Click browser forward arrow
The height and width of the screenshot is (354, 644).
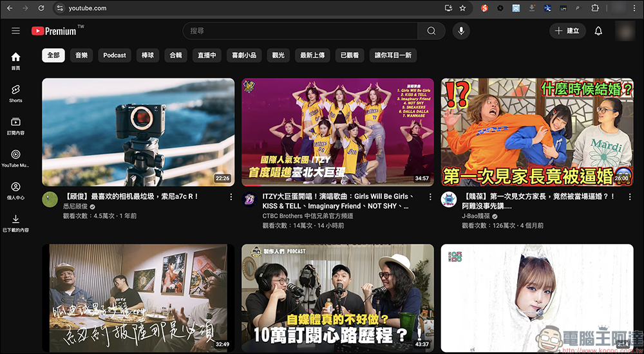25,8
